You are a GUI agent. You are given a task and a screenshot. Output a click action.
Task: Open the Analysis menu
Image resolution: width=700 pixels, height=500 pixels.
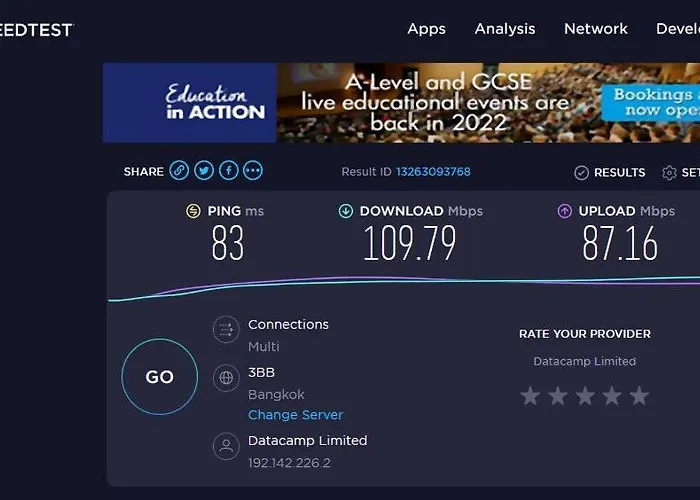[x=505, y=29]
